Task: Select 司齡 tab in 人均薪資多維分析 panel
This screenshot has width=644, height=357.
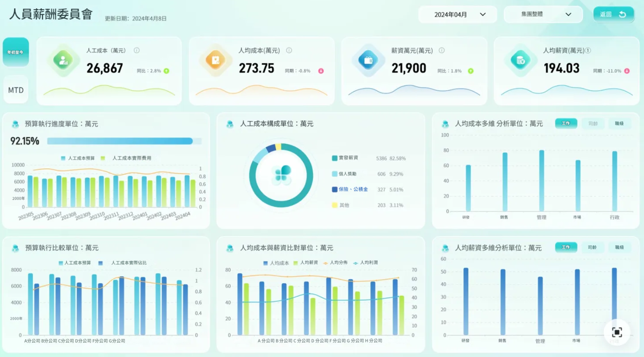Action: 592,247
